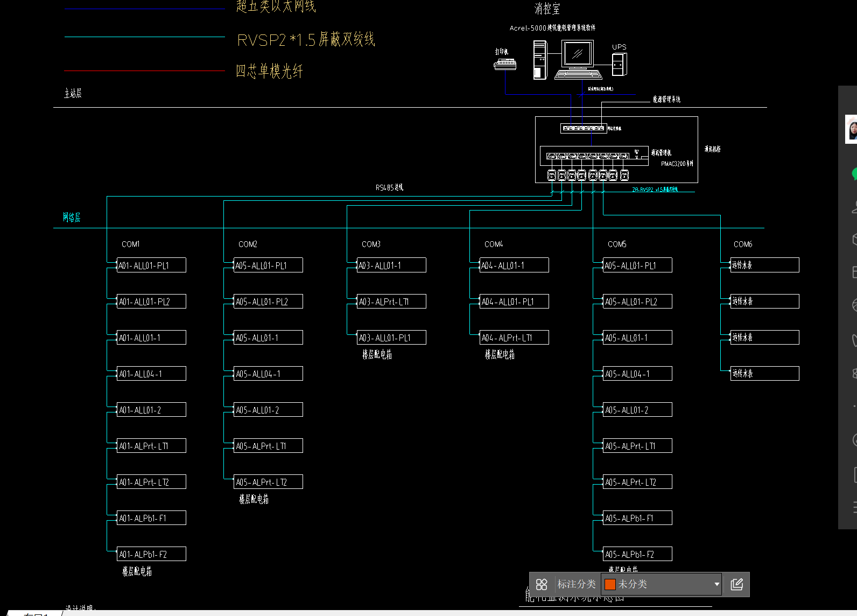Click the COM1 column heading

tap(130, 244)
